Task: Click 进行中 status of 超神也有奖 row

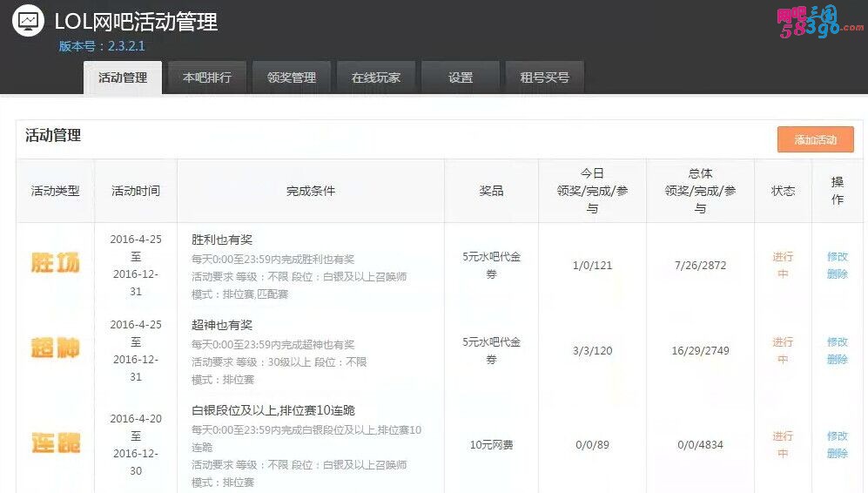Action: coord(783,351)
